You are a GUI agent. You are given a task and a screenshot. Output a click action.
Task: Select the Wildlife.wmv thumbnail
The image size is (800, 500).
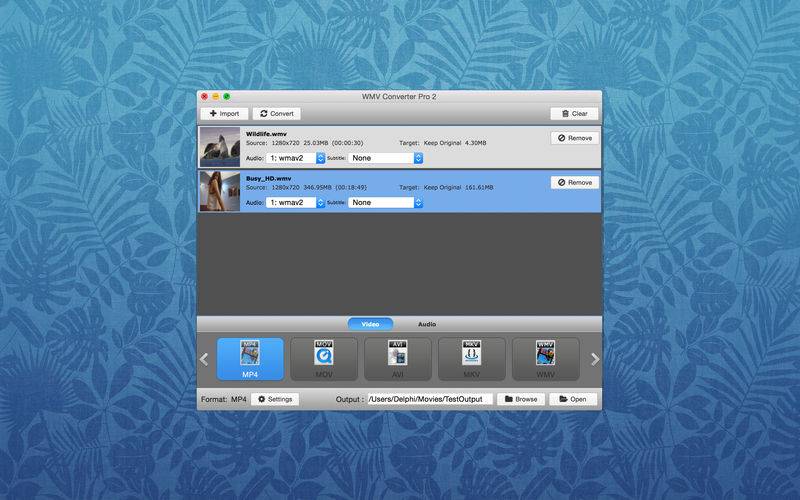coord(220,147)
